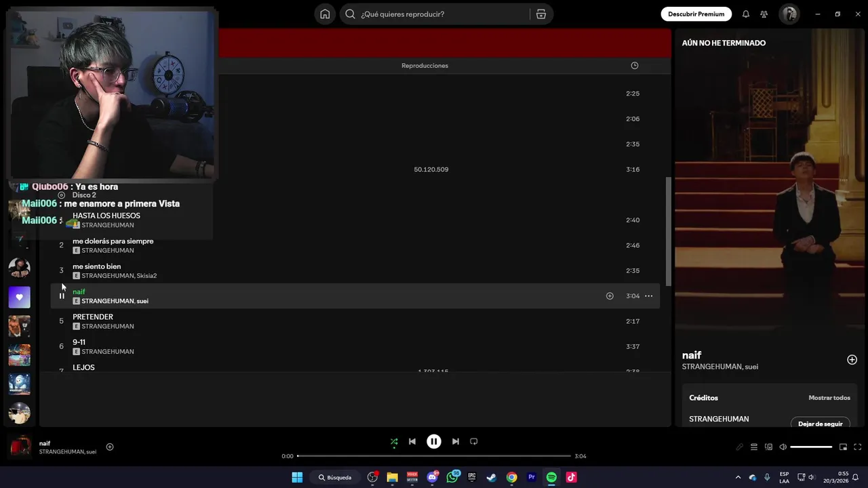Add naif to Liked Songs from its row
868x488 pixels.
click(x=610, y=296)
